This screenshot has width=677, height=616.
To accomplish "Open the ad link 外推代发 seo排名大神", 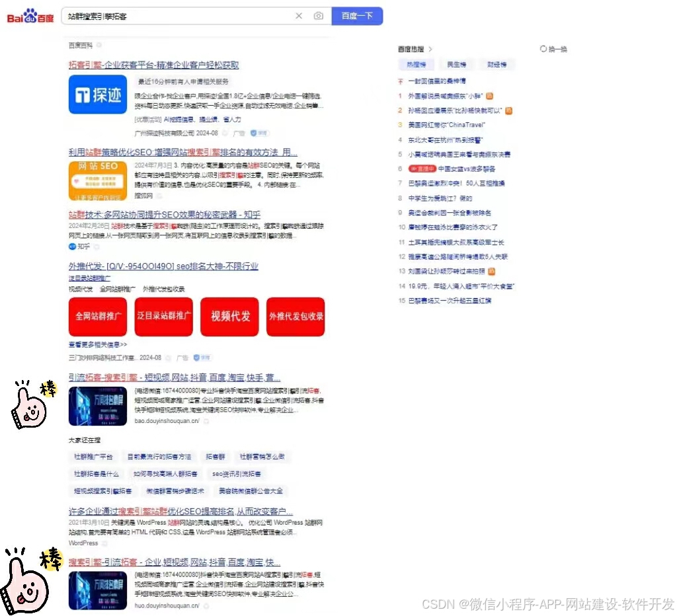I will click(x=163, y=266).
